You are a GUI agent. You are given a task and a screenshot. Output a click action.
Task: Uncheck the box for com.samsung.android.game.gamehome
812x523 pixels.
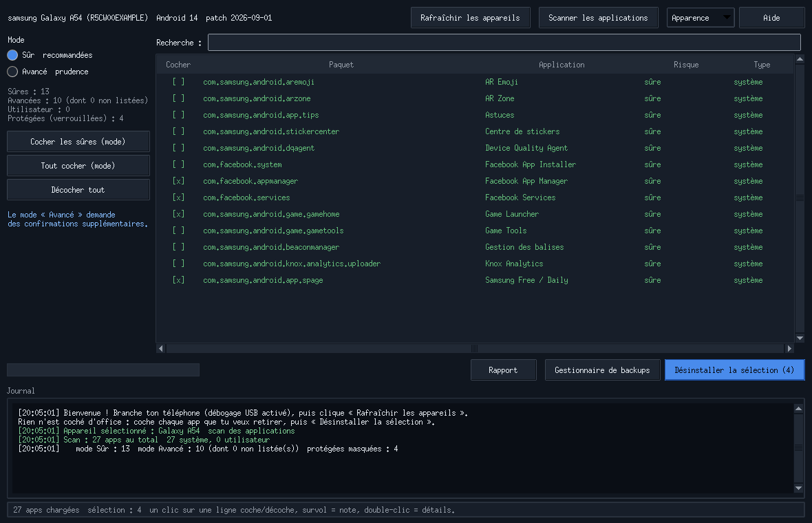point(178,215)
